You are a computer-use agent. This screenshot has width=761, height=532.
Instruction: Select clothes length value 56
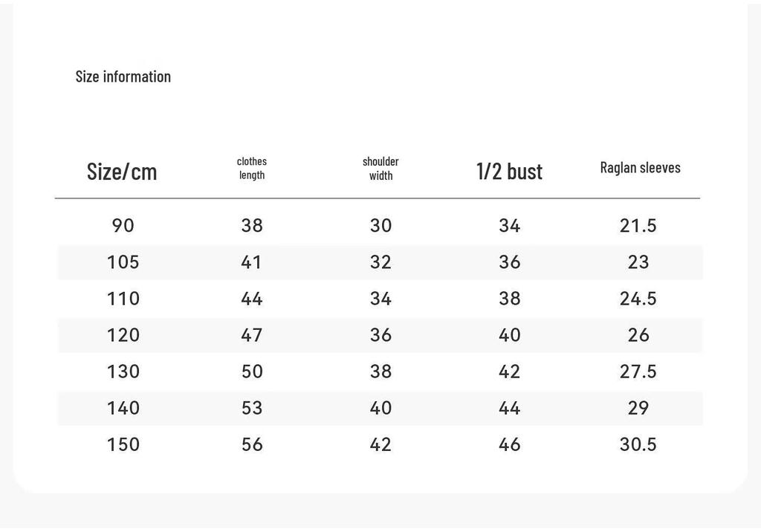(252, 444)
